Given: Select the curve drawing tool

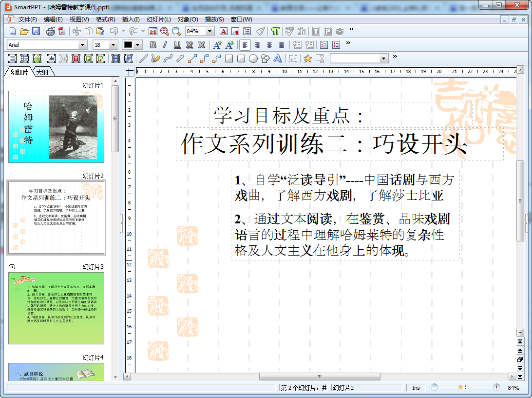Looking at the screenshot, I should point(168,59).
